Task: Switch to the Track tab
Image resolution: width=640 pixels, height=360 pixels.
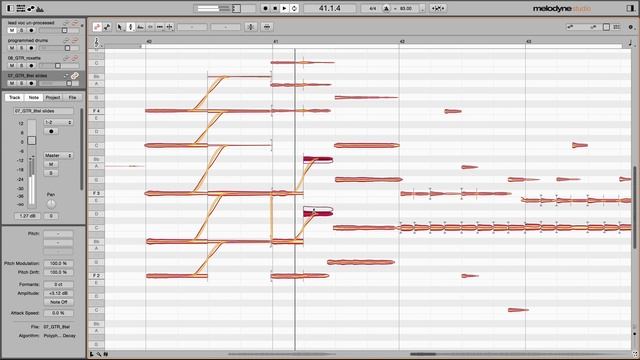Action: click(x=15, y=97)
